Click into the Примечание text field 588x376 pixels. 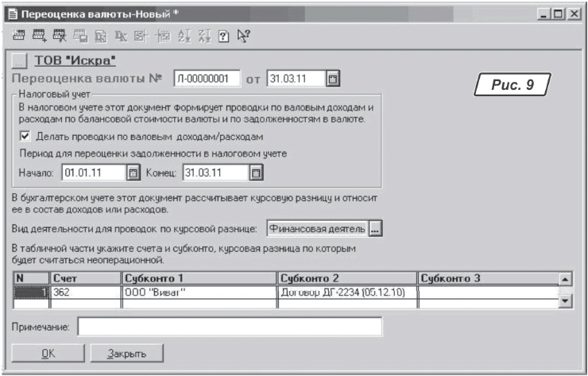(230, 327)
